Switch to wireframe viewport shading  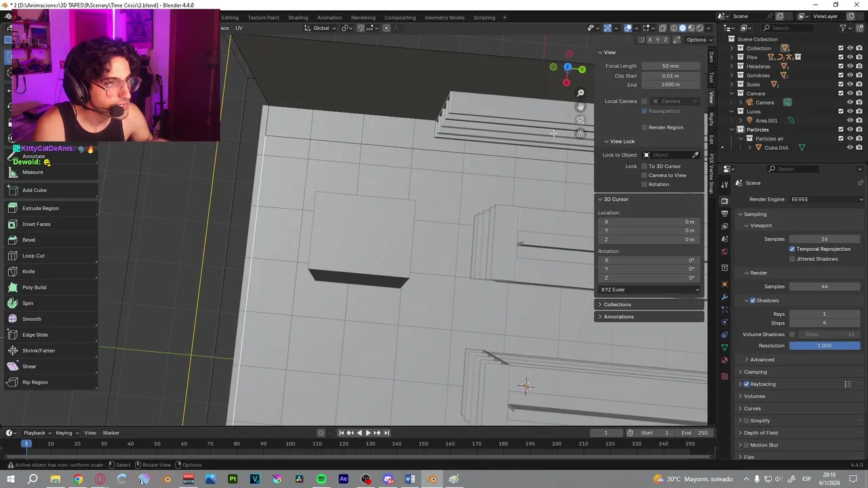[674, 28]
